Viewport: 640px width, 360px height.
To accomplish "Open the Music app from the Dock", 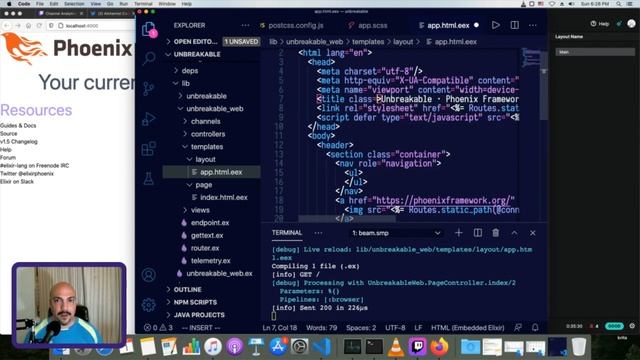I will point(213,347).
